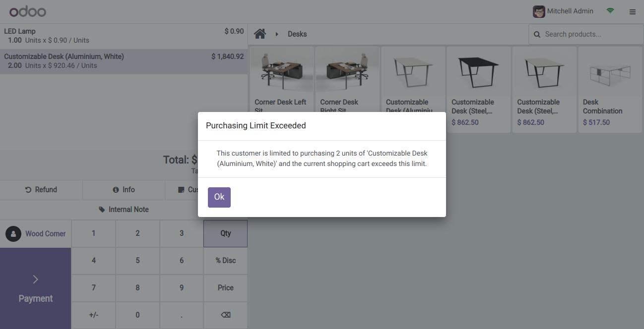Click the breadcrumb arrow before Desks
Viewport: 644px width, 329px height.
[x=277, y=34]
